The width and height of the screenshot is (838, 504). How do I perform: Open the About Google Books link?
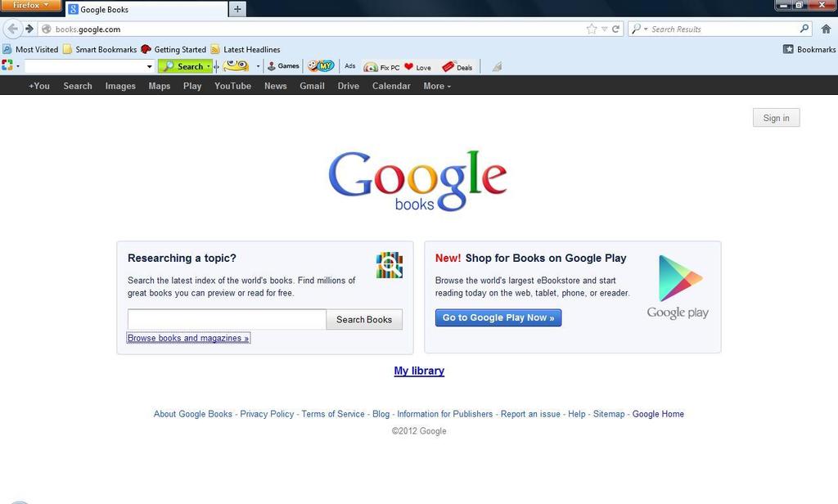click(x=193, y=414)
